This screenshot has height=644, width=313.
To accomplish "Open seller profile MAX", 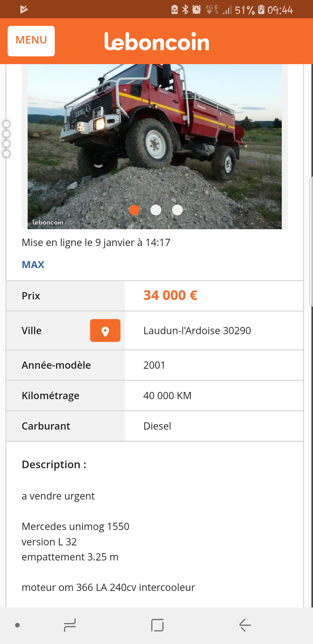I will [33, 265].
